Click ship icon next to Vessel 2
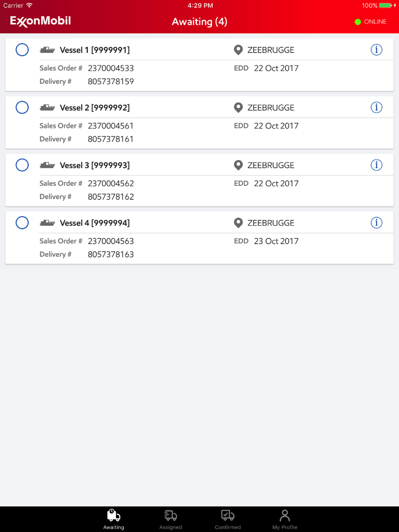This screenshot has width=399, height=532. coord(47,108)
